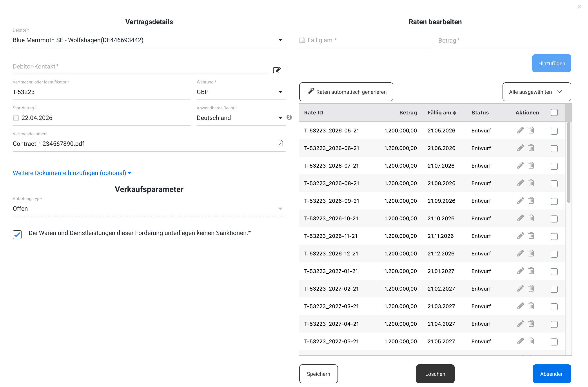
Task: Focus the Betrag amount input above Hinzufügen
Action: 505,40
